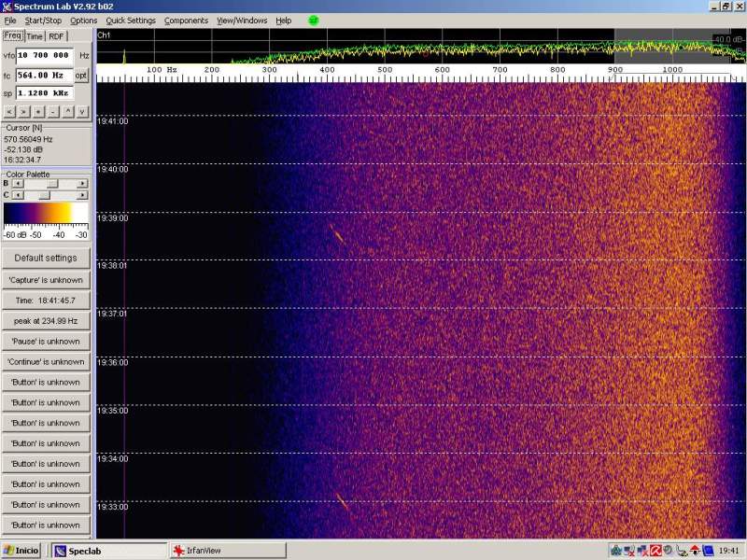The height and width of the screenshot is (560, 747).
Task: Click the right arrow of brightness B slider
Action: click(x=84, y=184)
